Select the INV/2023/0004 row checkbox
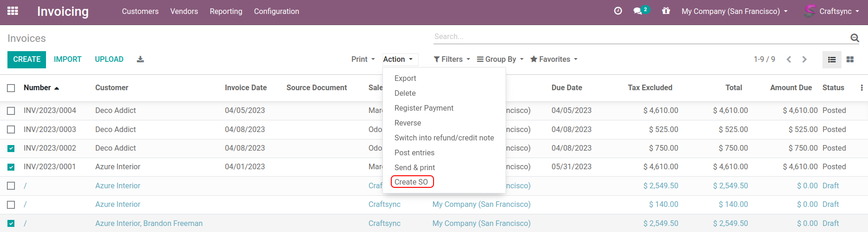This screenshot has width=868, height=232. point(11,111)
